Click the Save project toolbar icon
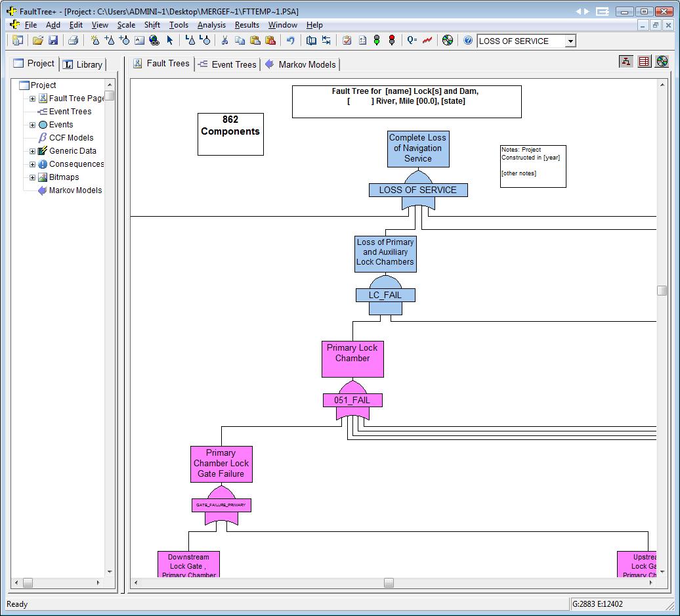This screenshot has width=680, height=616. (x=53, y=41)
